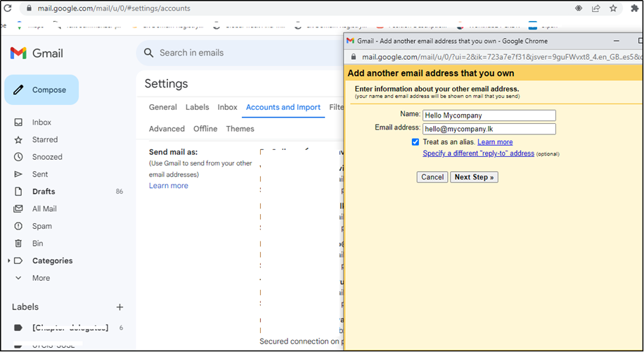Click the Compose pencil button

(x=41, y=89)
